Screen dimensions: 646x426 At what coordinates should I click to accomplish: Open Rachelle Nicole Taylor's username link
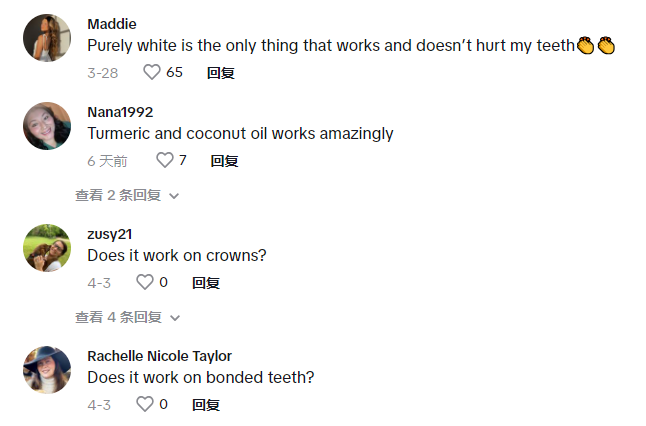[x=159, y=356]
